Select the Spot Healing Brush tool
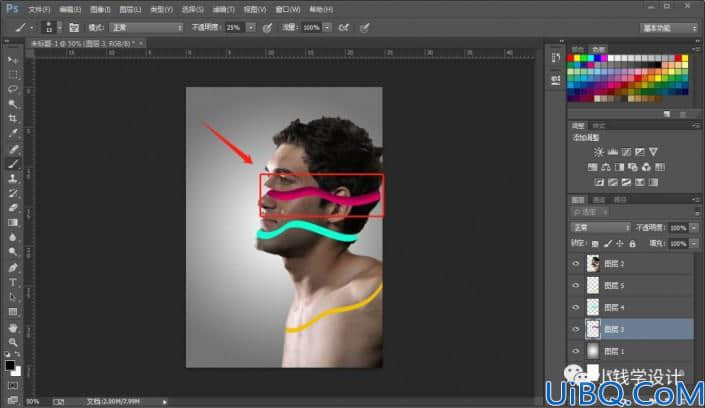Screen dimensions: 705x408 (x=13, y=149)
